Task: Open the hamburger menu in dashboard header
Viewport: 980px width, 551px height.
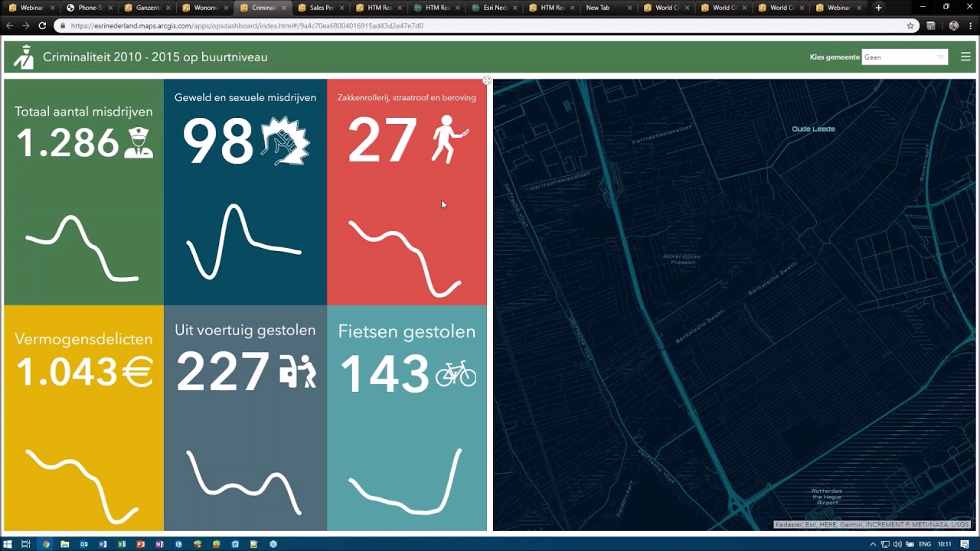Action: point(965,57)
